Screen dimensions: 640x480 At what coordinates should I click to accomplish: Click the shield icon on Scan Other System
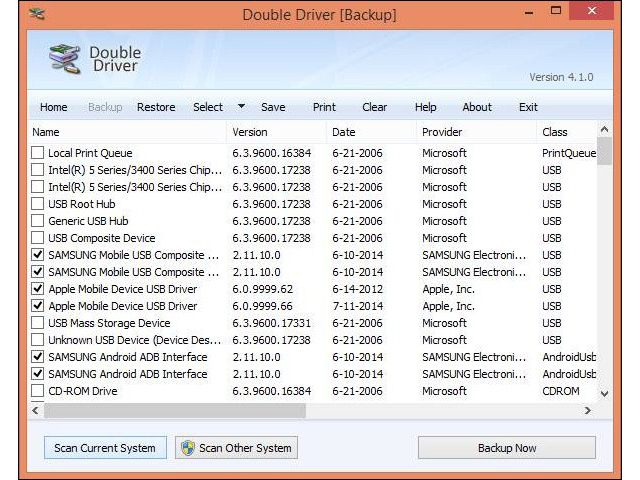pyautogui.click(x=188, y=448)
